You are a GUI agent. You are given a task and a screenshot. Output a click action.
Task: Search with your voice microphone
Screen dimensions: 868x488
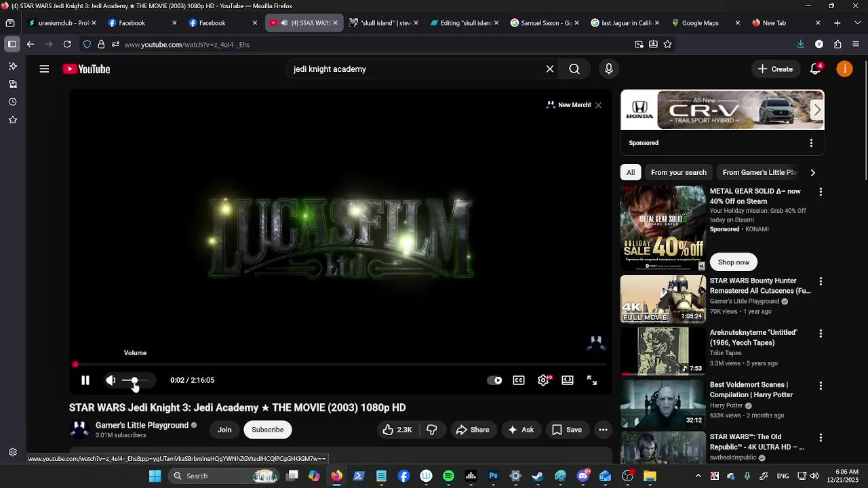608,69
